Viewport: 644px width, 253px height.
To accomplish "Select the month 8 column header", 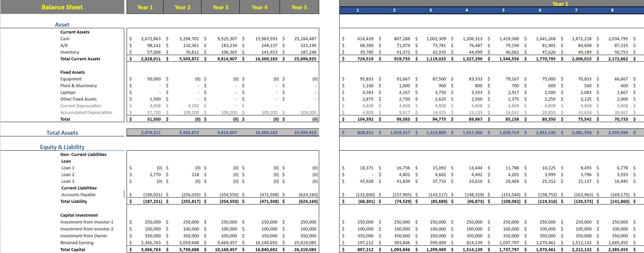I will [x=612, y=10].
